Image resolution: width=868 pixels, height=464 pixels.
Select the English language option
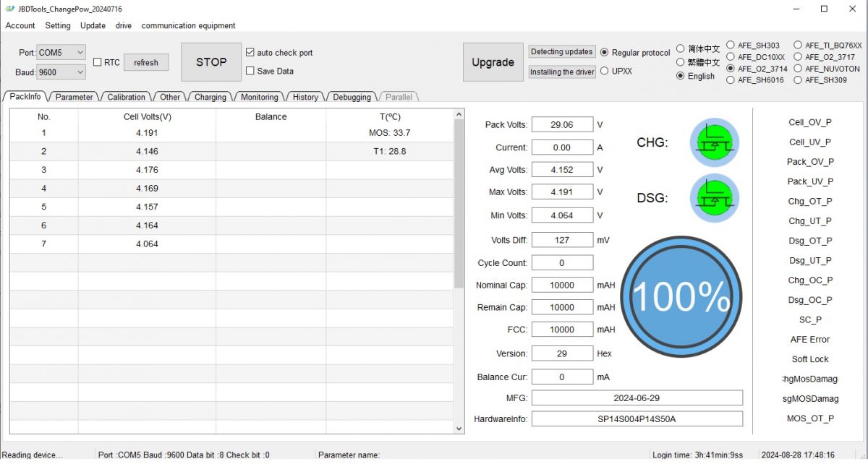pos(681,76)
